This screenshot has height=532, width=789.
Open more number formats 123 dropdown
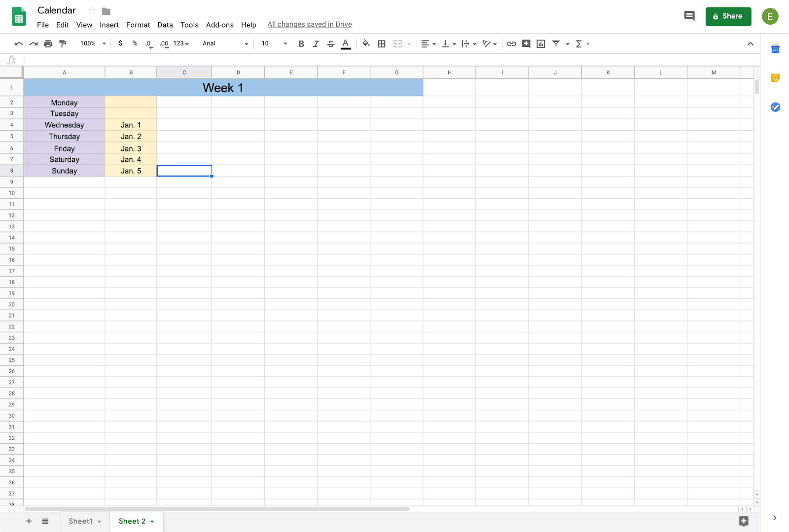click(x=181, y=43)
